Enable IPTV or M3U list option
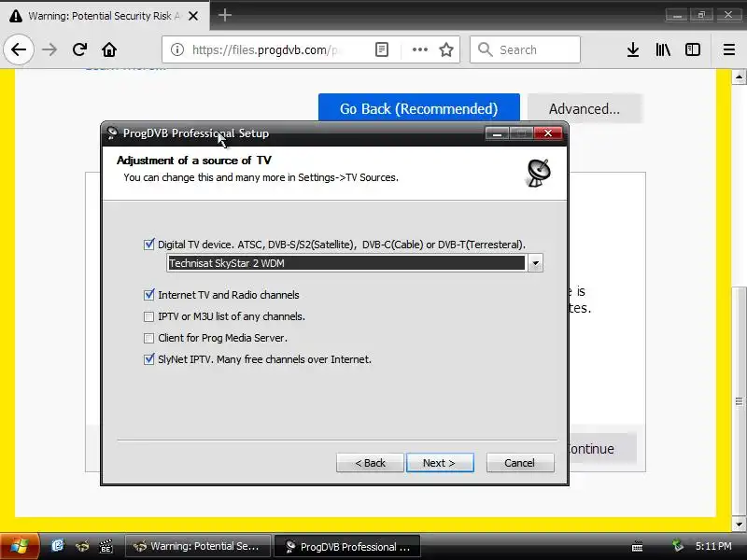The width and height of the screenshot is (747, 560). (x=149, y=316)
